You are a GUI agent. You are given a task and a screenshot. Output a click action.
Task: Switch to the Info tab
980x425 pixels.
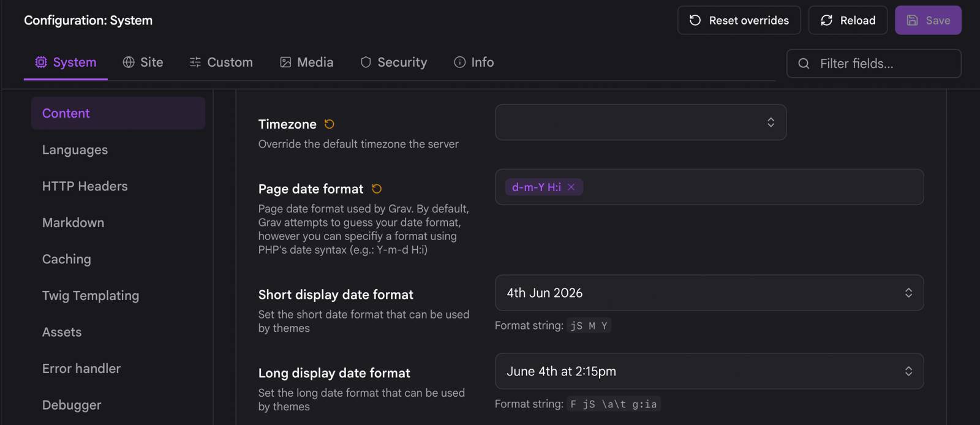point(474,62)
